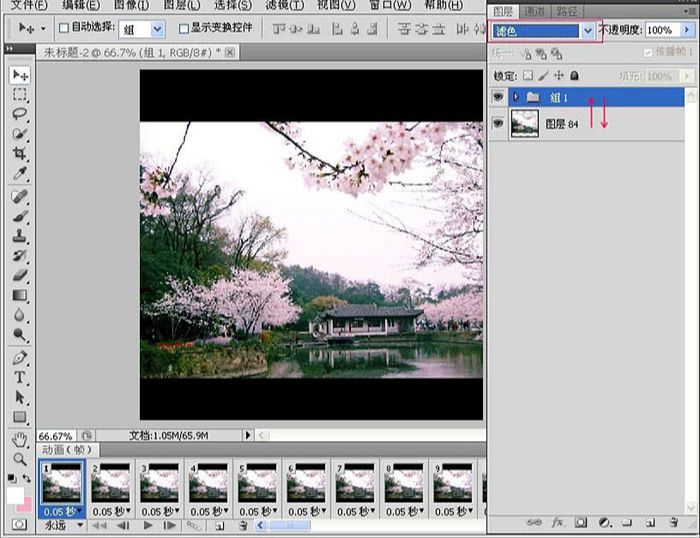Select the Clone Stamp tool
700x538 pixels.
(x=20, y=236)
